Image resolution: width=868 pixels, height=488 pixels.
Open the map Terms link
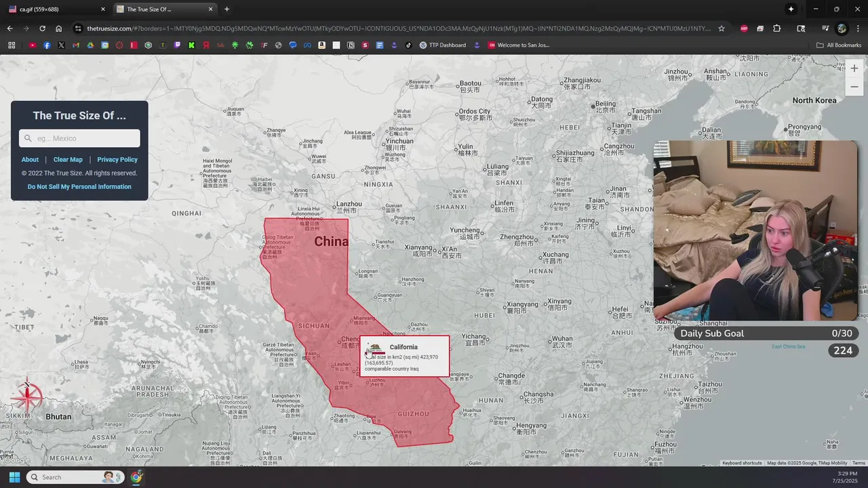[x=859, y=463]
